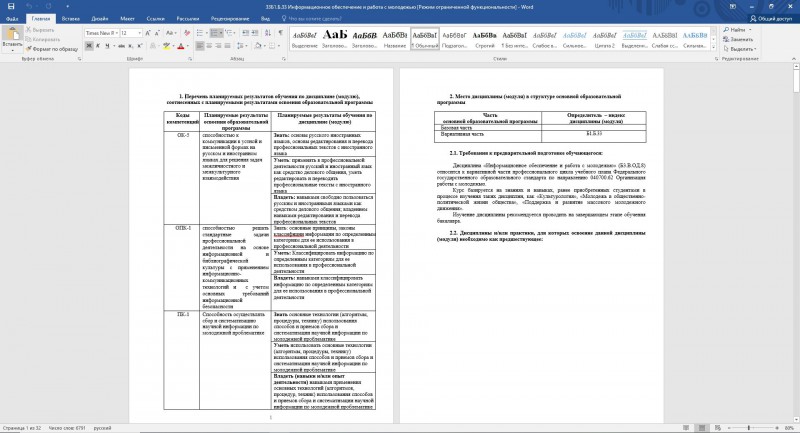Viewport: 800px width, 433px height.
Task: Switch to the Ссылки tab
Action: coord(156,19)
